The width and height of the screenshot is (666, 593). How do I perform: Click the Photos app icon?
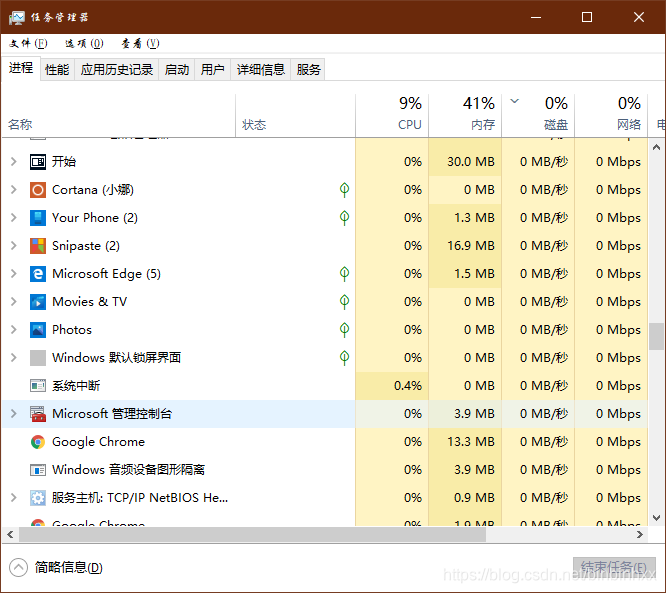(x=38, y=330)
